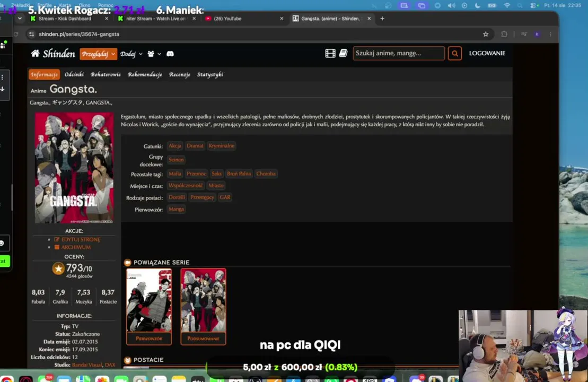Click the POWIĄZANE SERIE section icon
This screenshot has width=588, height=382.
point(127,262)
